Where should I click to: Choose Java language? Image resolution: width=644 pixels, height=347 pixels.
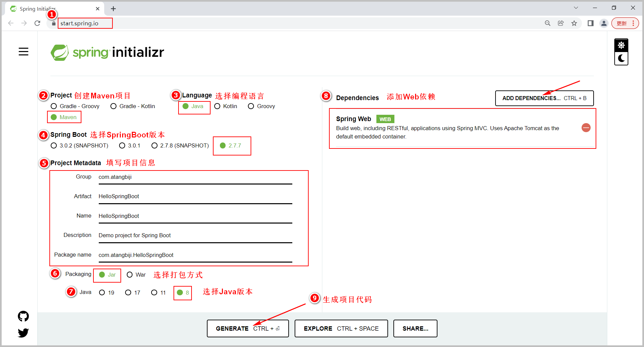click(193, 106)
